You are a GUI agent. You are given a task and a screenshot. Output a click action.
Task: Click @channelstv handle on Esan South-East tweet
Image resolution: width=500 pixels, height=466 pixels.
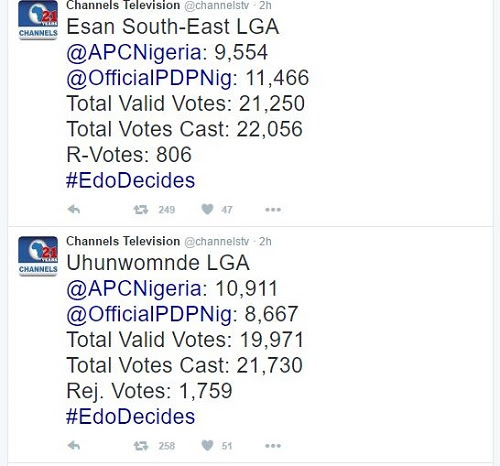click(217, 6)
